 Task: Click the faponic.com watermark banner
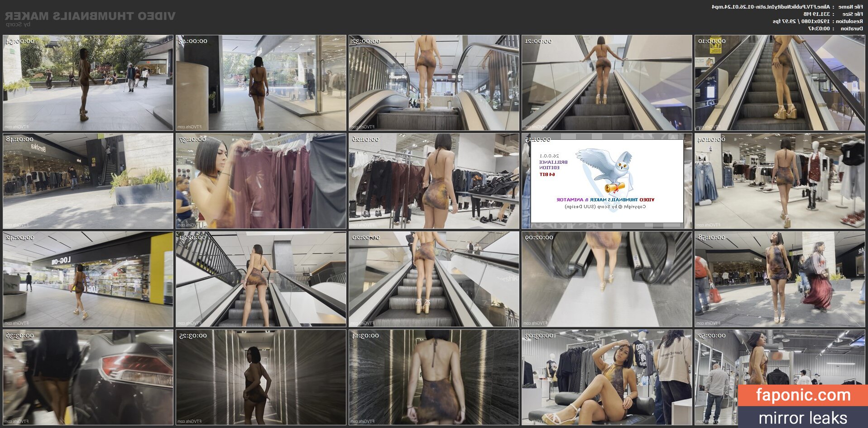click(x=803, y=395)
